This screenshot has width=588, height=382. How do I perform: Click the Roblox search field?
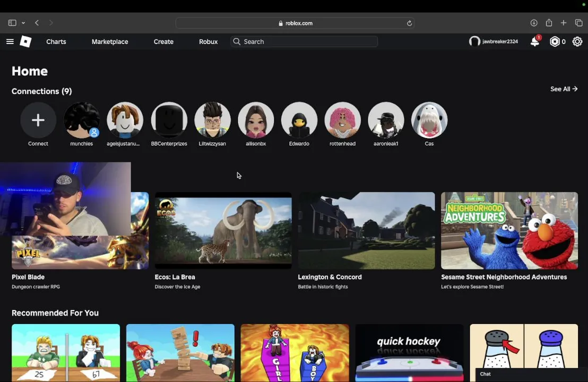pyautogui.click(x=304, y=41)
